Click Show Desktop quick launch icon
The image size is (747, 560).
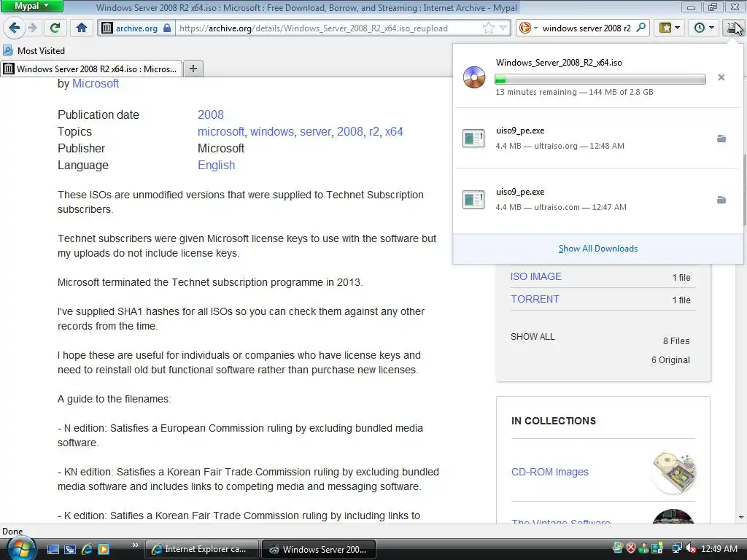[53, 549]
